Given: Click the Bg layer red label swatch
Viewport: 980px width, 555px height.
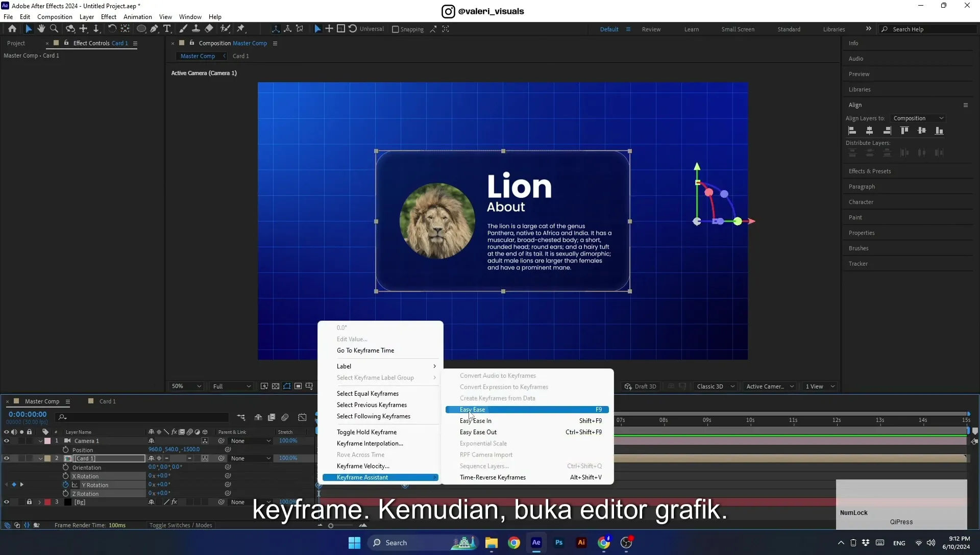Looking at the screenshot, I should click(47, 502).
